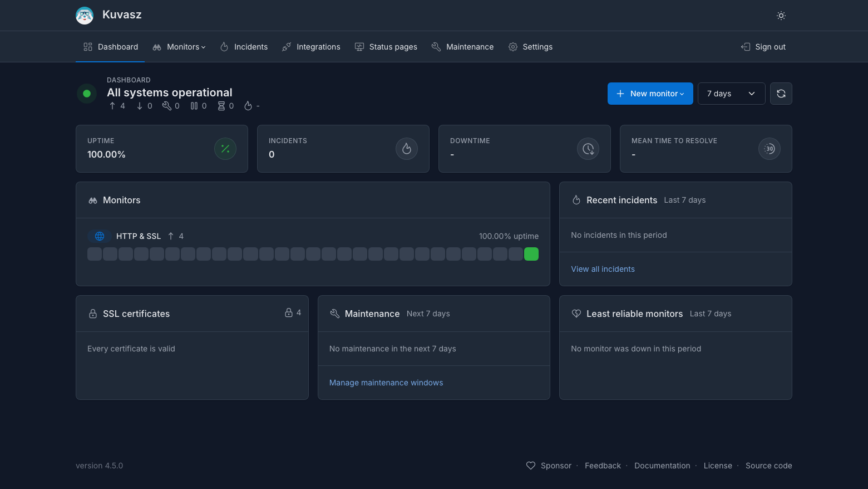Click the Mean time to resolve icon
868x489 pixels.
(770, 149)
